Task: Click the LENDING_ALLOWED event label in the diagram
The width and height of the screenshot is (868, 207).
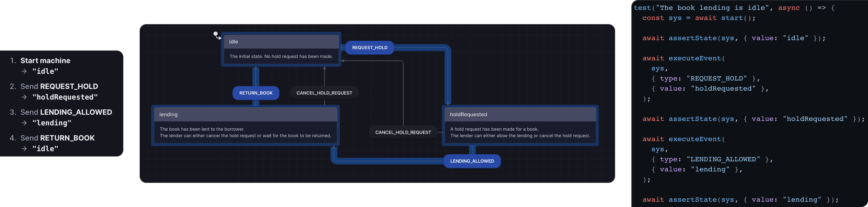Action: [x=472, y=161]
